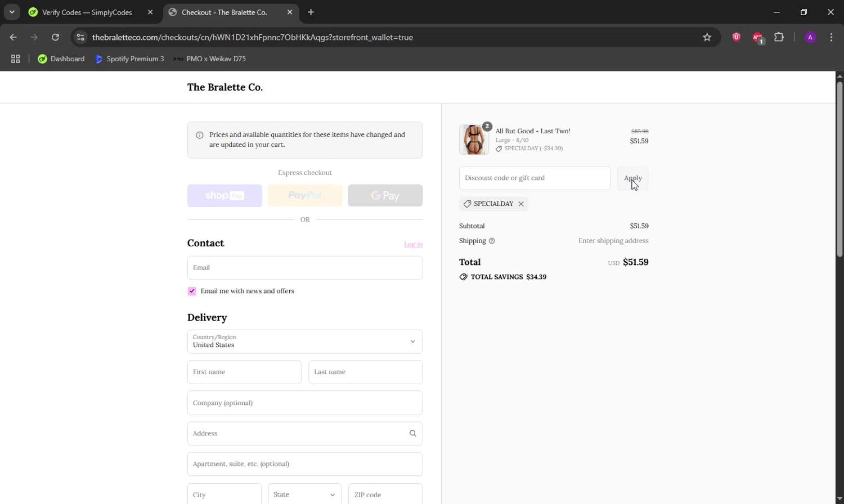Focus the City field
844x504 pixels.
pos(225,495)
